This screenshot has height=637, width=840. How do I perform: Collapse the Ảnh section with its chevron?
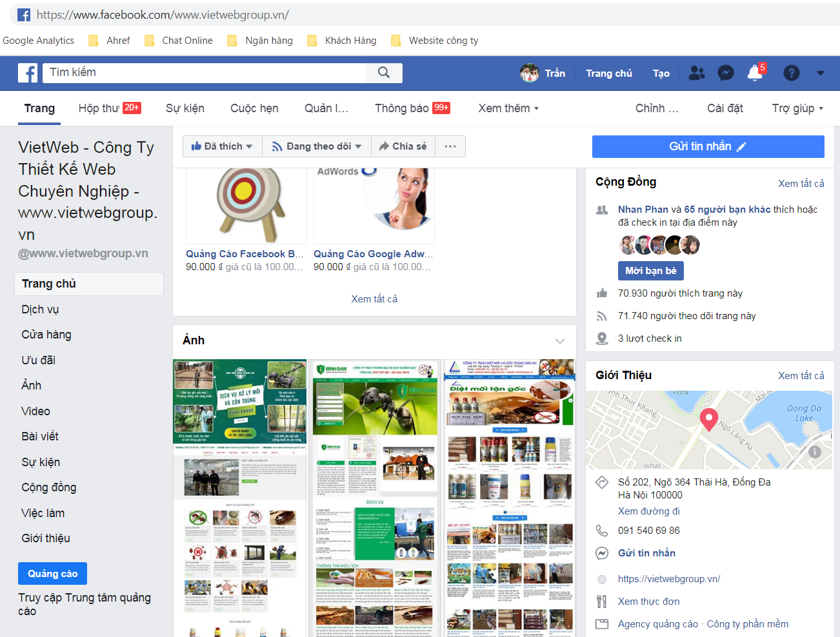(x=559, y=341)
